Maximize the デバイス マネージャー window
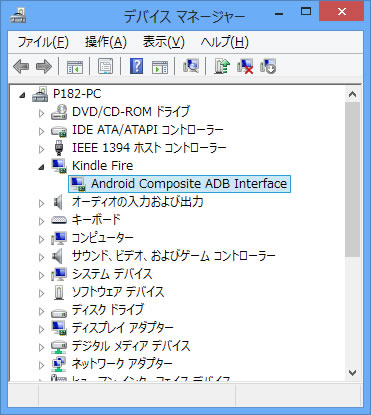Viewport: 371px width, 415px height. tap(306, 12)
